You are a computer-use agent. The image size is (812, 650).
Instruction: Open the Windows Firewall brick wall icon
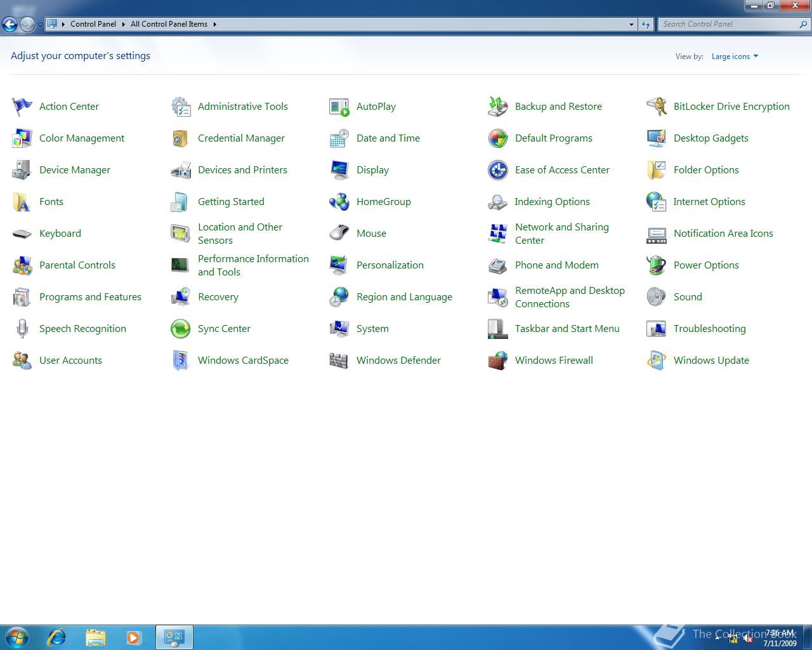click(498, 361)
